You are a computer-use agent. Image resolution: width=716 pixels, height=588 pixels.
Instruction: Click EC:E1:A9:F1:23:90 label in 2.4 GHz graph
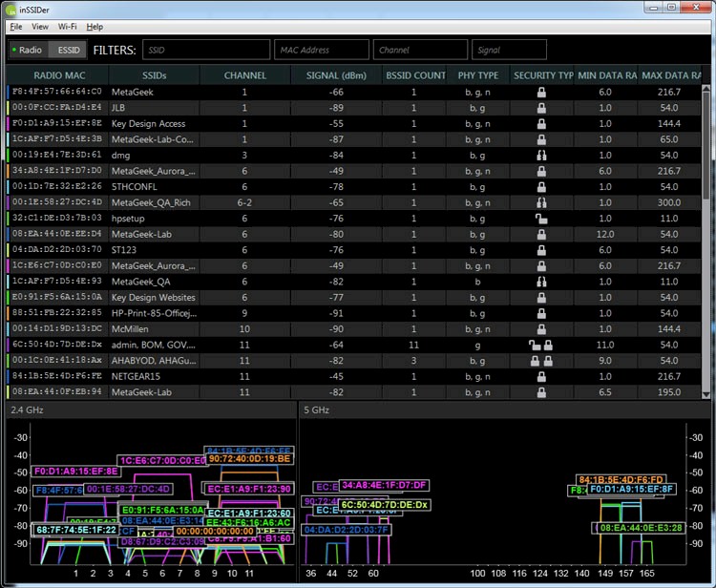click(249, 489)
